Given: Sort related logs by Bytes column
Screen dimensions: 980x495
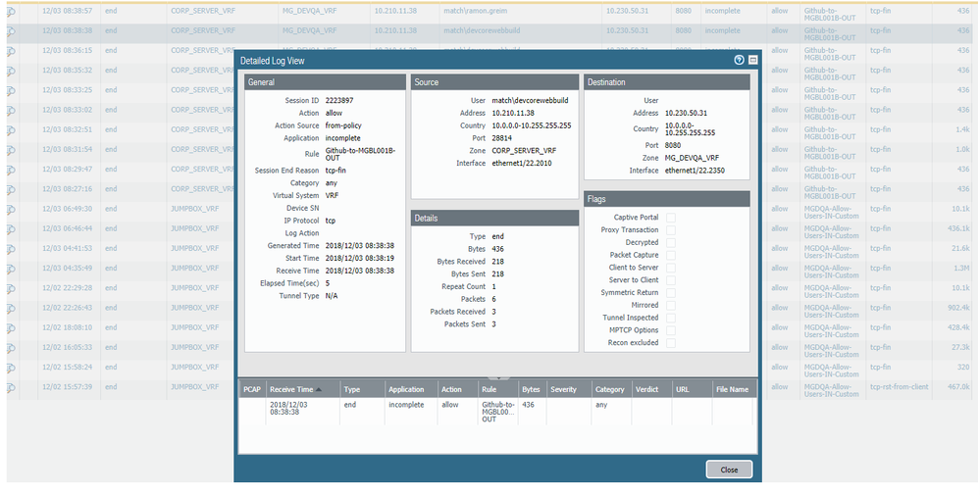Looking at the screenshot, I should click(x=533, y=389).
